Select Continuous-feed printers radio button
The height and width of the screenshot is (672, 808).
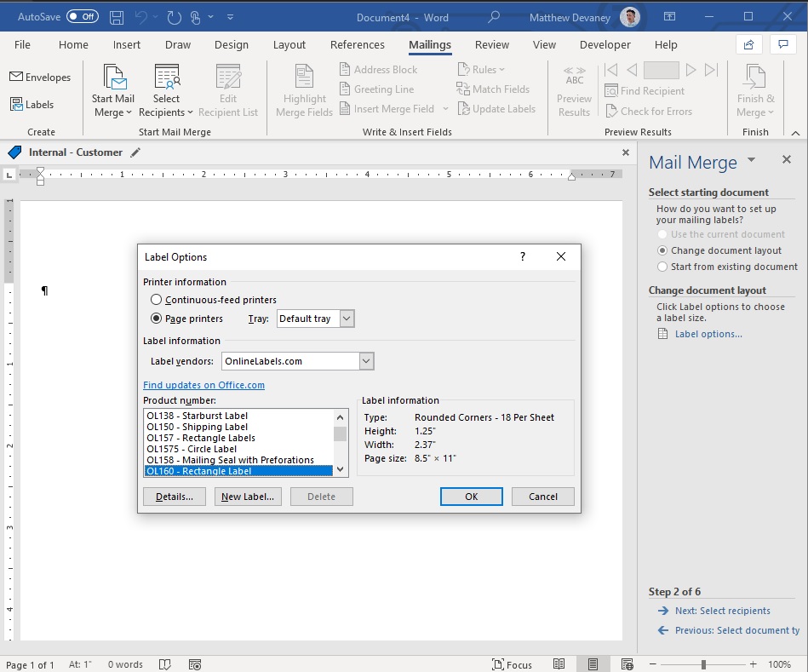coord(156,300)
